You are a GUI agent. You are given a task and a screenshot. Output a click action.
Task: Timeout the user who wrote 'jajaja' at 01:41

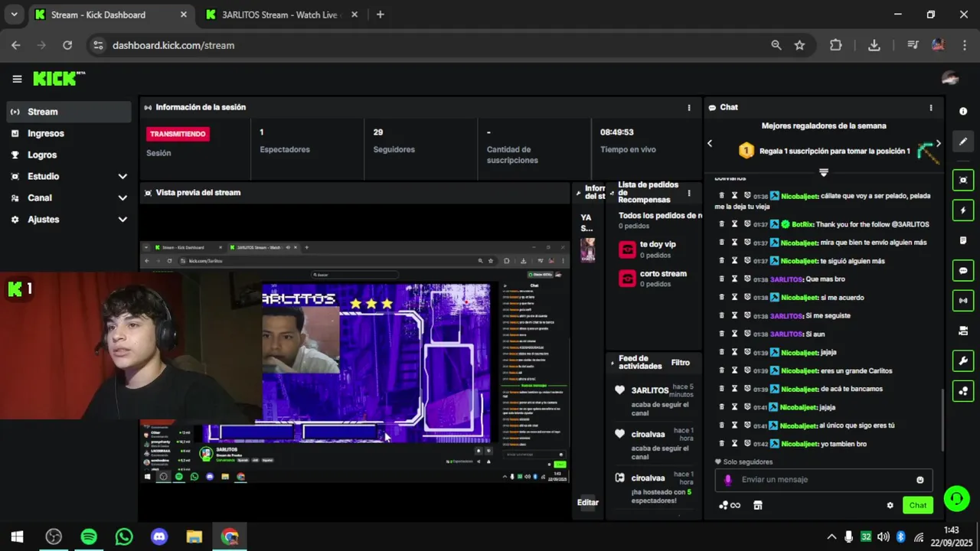pos(734,407)
